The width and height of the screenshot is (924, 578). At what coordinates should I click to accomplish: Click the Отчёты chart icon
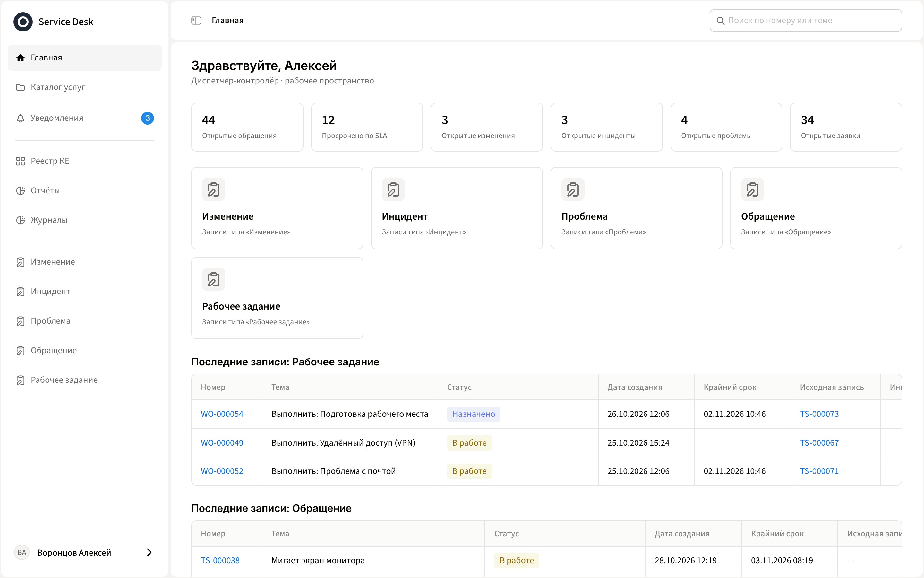point(20,190)
